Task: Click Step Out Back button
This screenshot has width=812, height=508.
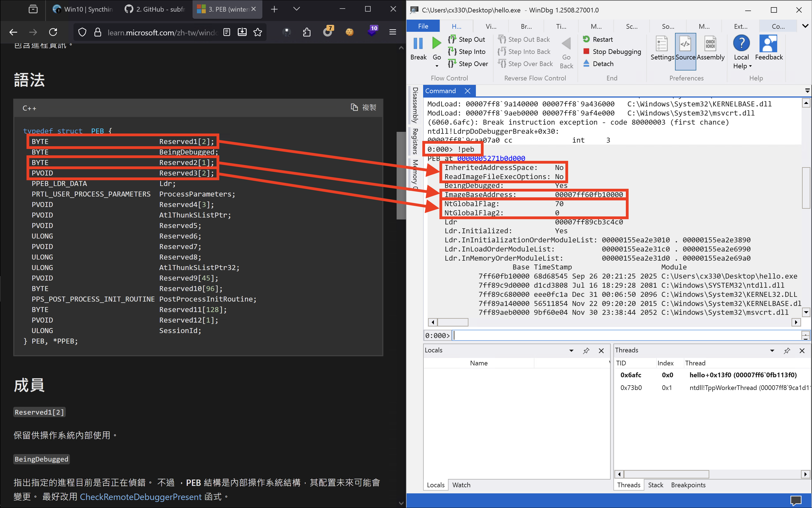Action: pos(524,39)
